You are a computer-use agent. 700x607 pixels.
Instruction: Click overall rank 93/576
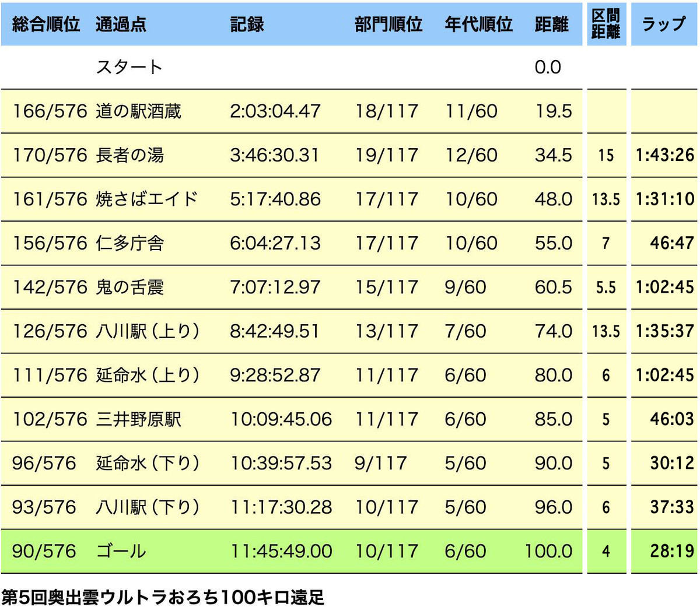coord(44,507)
